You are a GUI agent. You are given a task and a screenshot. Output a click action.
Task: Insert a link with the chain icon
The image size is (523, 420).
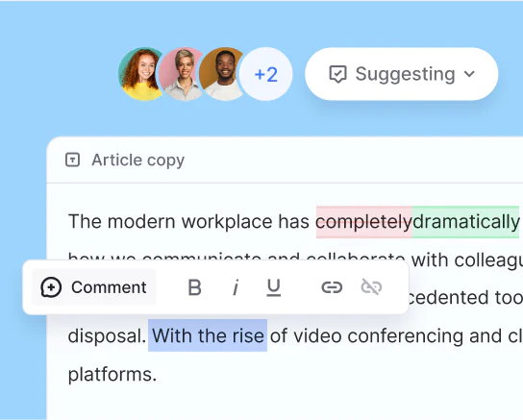pos(332,287)
